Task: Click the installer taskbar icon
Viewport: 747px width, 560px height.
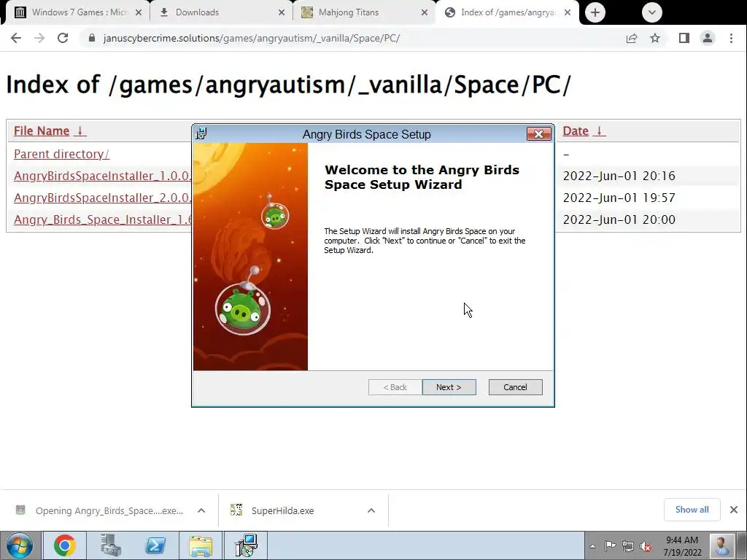Action: [247, 545]
